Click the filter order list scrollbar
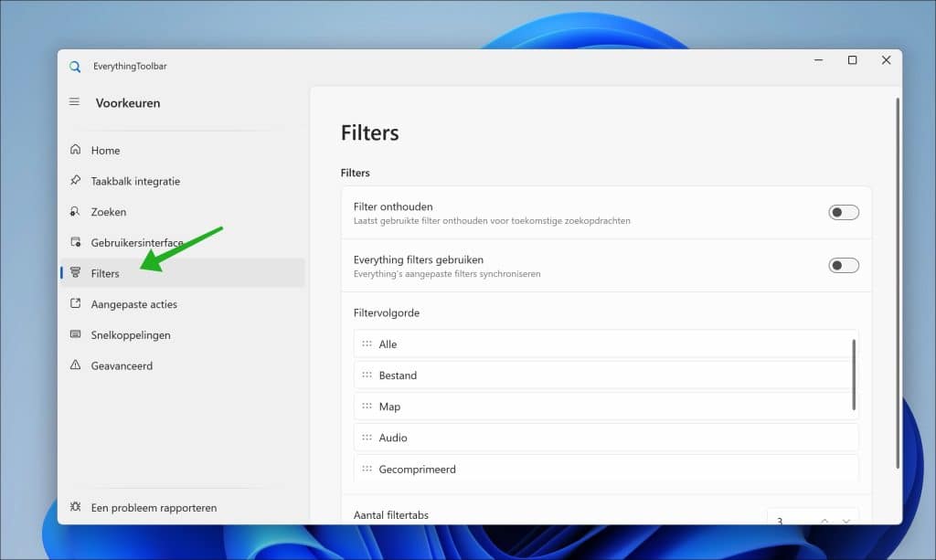The image size is (936, 560). click(854, 375)
